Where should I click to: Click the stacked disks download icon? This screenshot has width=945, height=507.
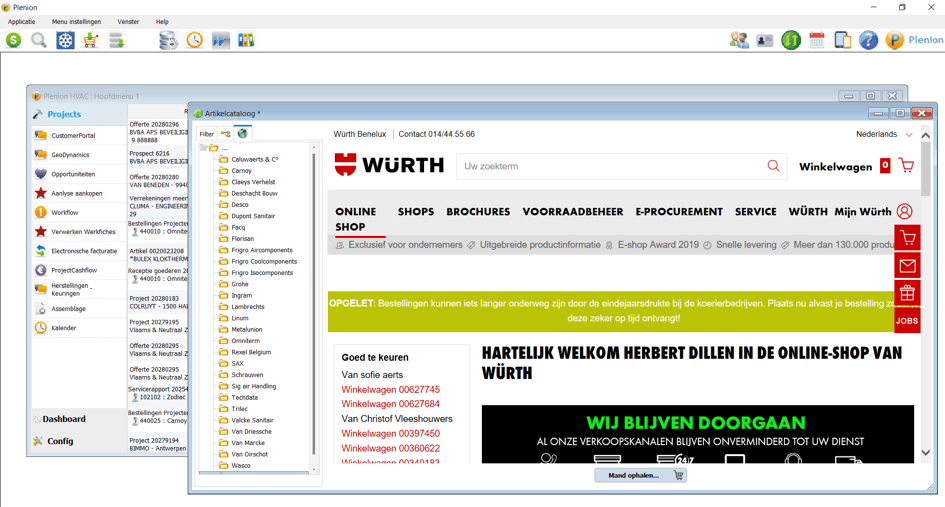(116, 40)
